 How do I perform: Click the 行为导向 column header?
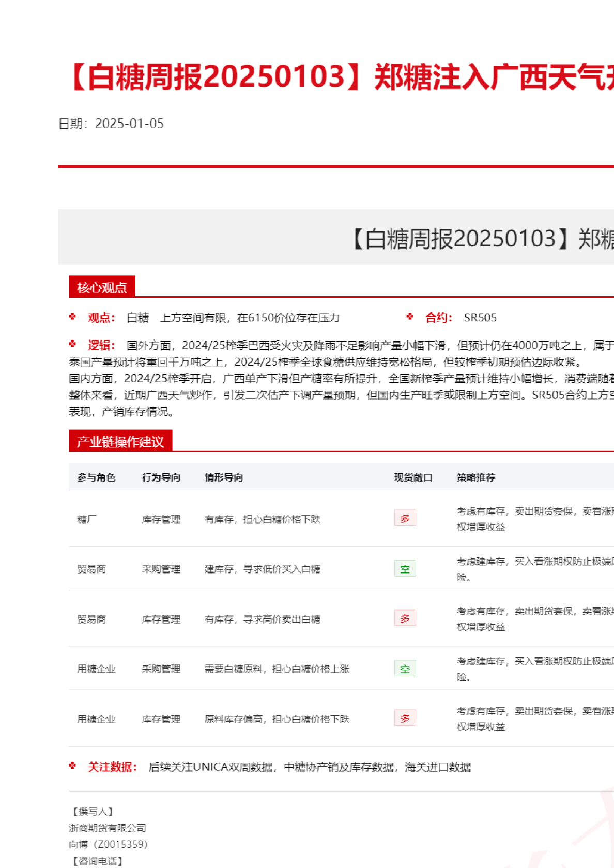tap(161, 477)
